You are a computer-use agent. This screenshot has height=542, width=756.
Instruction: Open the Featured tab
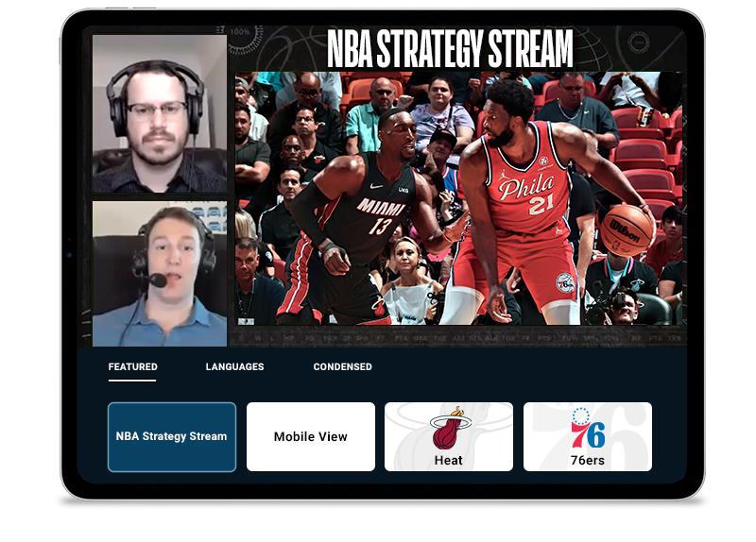(132, 366)
